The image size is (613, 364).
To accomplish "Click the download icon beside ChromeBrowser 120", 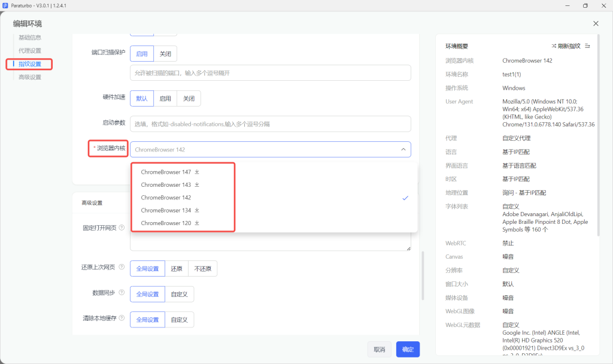I will (197, 223).
